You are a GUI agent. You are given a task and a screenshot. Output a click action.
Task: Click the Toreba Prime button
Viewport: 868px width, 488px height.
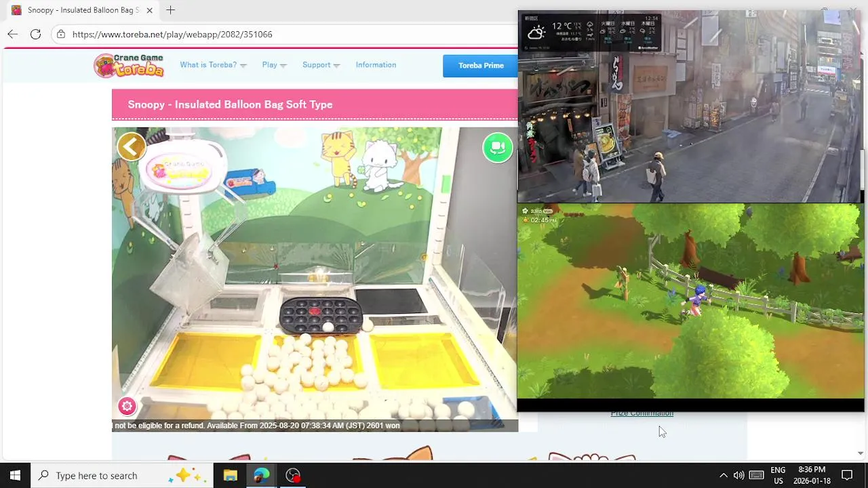(x=481, y=66)
